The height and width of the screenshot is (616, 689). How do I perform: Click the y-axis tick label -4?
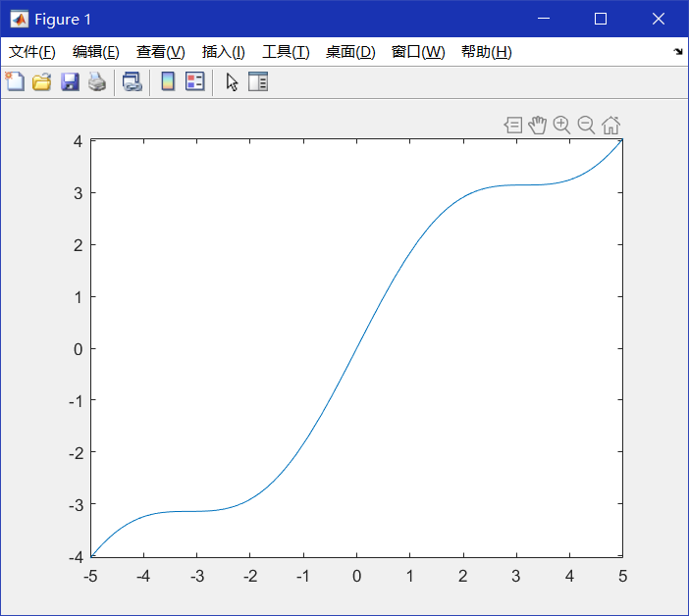click(x=76, y=557)
